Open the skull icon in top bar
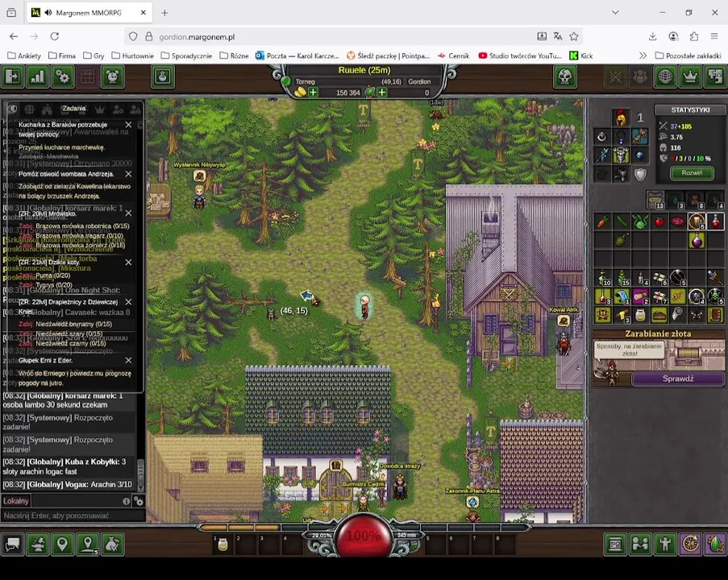 click(x=565, y=77)
